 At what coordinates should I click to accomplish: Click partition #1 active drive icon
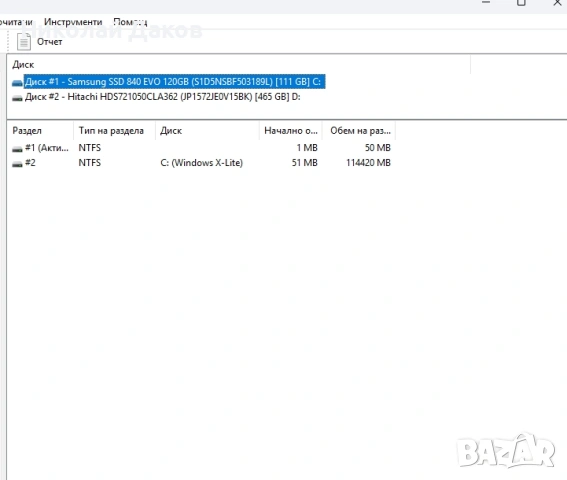(17, 149)
